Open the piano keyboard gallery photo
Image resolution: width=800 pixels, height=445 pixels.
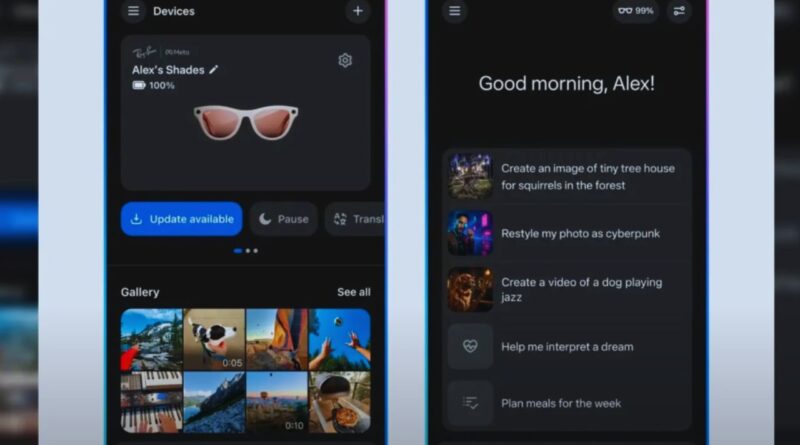click(x=151, y=402)
